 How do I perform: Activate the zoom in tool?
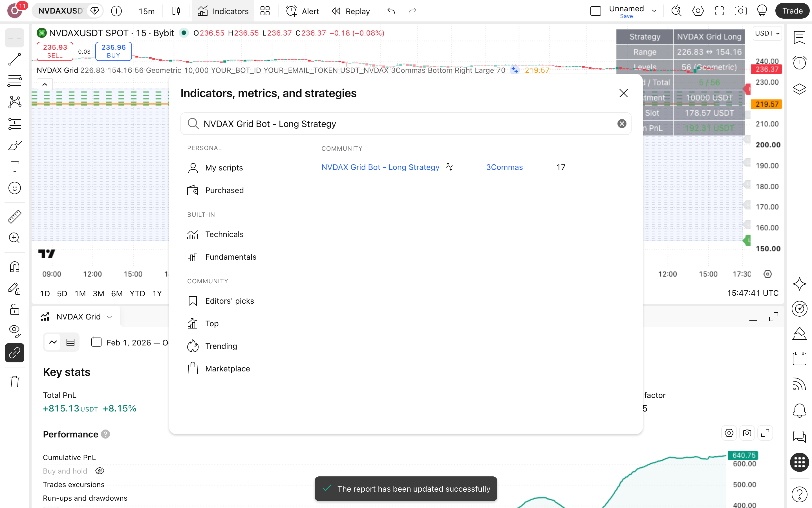pyautogui.click(x=14, y=238)
